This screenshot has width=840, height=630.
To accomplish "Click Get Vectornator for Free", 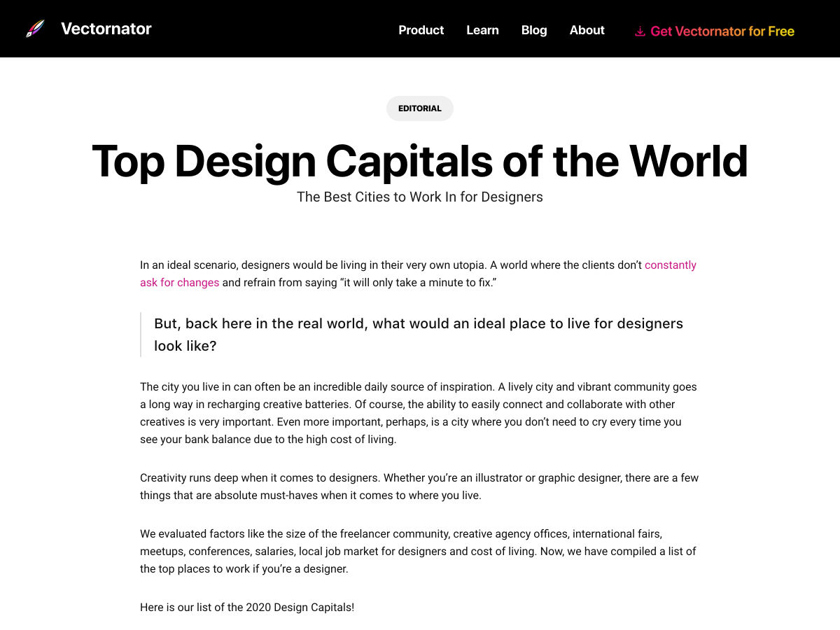I will coord(722,31).
